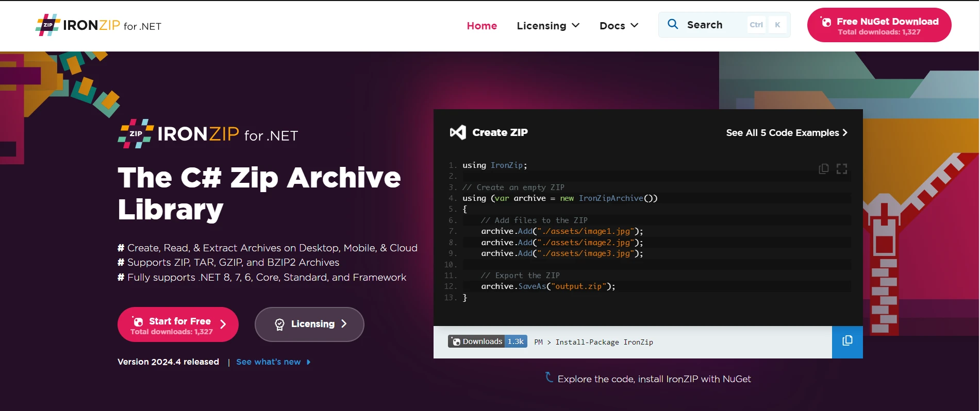The width and height of the screenshot is (980, 411).
Task: Copy the code sample with copy icon
Action: (824, 169)
